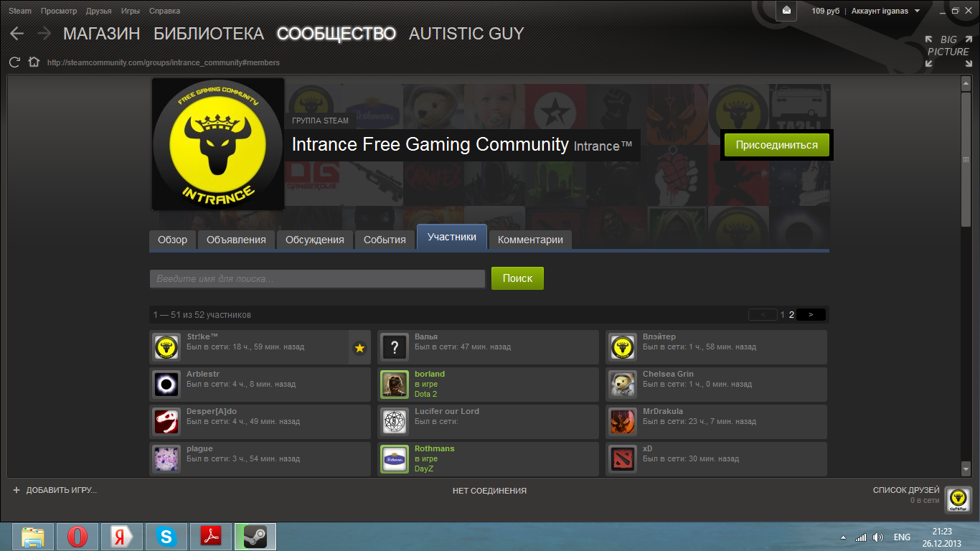The width and height of the screenshot is (980, 551).
Task: Open Str!ke™ member avatar
Action: pos(166,348)
